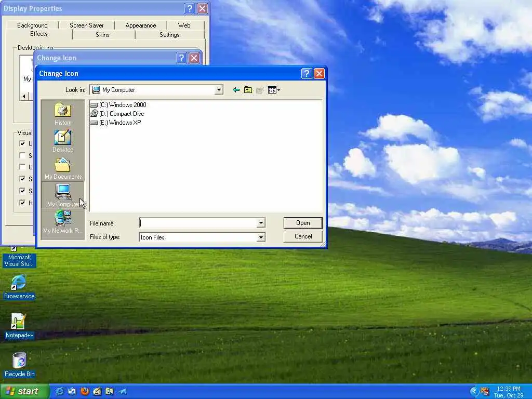Expand hidden system tray icons
532x399 pixels.
474,392
